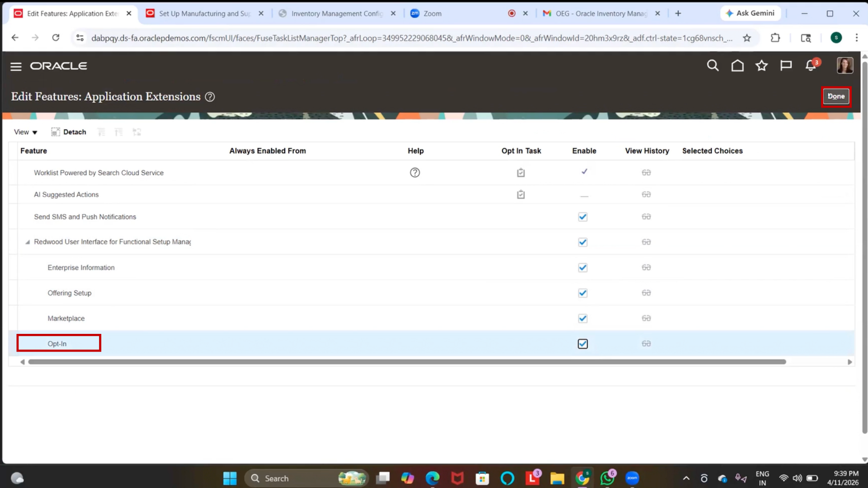This screenshot has height=488, width=868.
Task: Go back in browser history
Action: [x=15, y=38]
